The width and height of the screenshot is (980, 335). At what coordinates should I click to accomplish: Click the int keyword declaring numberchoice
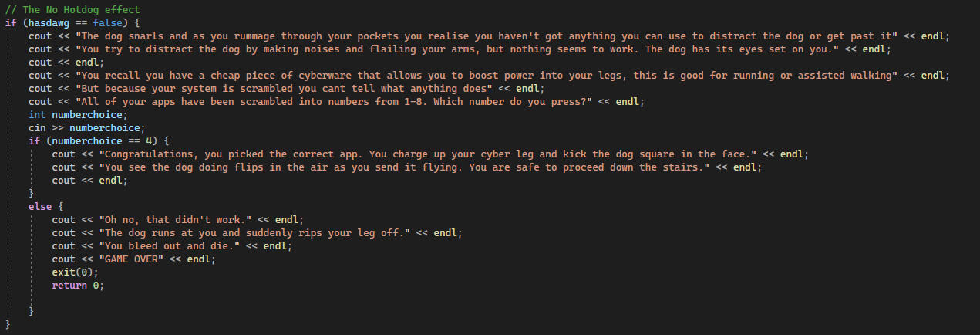tap(38, 114)
